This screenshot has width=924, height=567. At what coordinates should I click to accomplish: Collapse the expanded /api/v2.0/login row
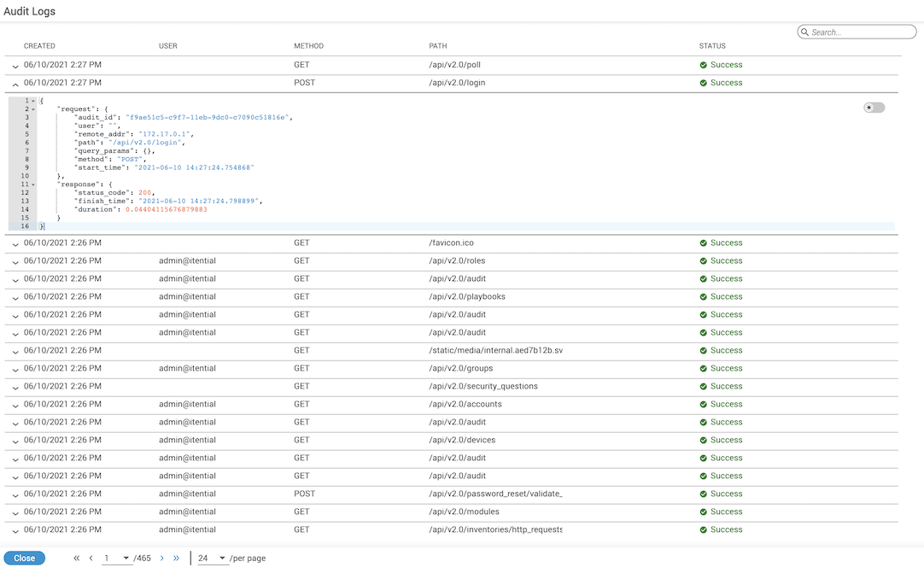pyautogui.click(x=15, y=84)
